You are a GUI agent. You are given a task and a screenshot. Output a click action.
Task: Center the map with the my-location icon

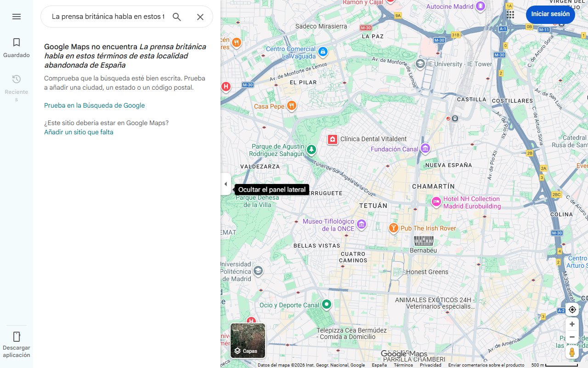click(x=572, y=310)
